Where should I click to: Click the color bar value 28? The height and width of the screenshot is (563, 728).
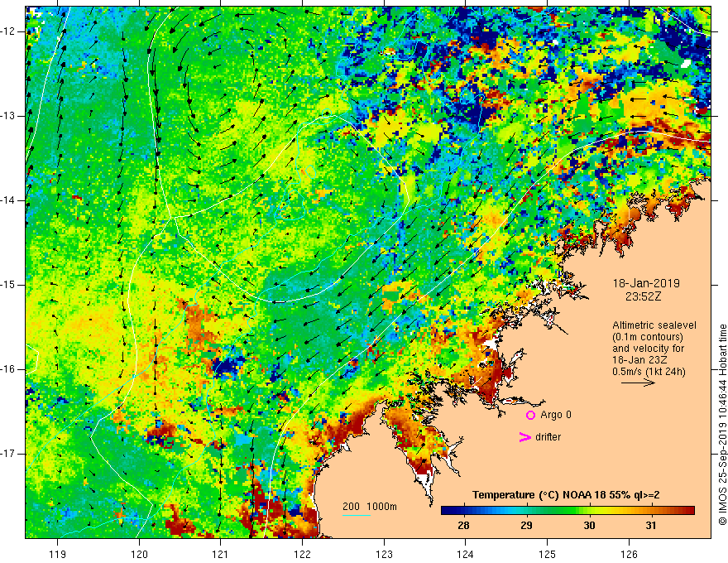(463, 526)
